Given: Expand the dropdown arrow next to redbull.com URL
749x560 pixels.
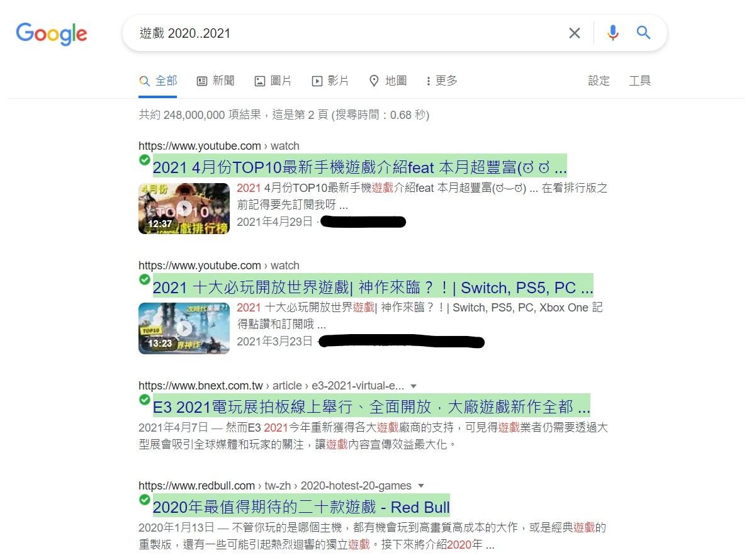Looking at the screenshot, I should pyautogui.click(x=421, y=486).
